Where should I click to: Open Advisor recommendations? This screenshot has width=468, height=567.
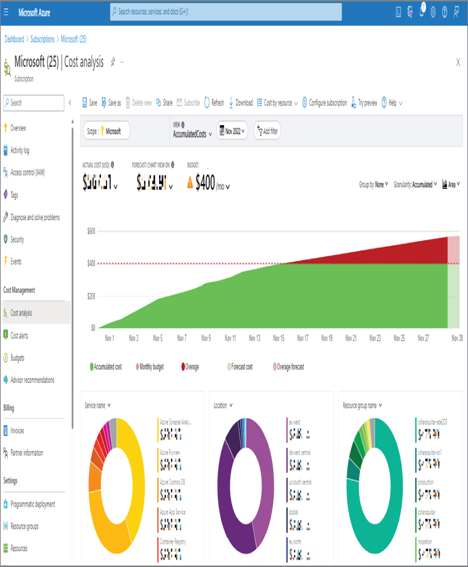pos(32,380)
